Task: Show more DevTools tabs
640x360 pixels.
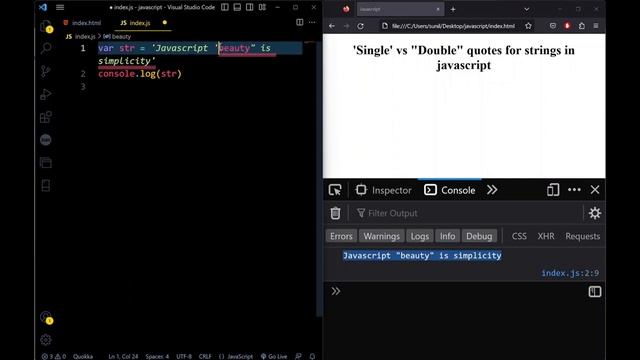Action: (x=492, y=190)
